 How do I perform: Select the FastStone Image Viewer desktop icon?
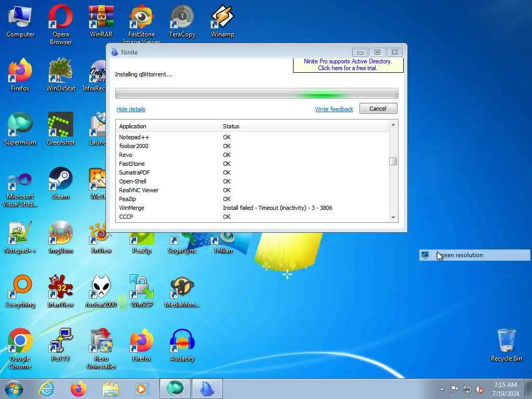[141, 24]
